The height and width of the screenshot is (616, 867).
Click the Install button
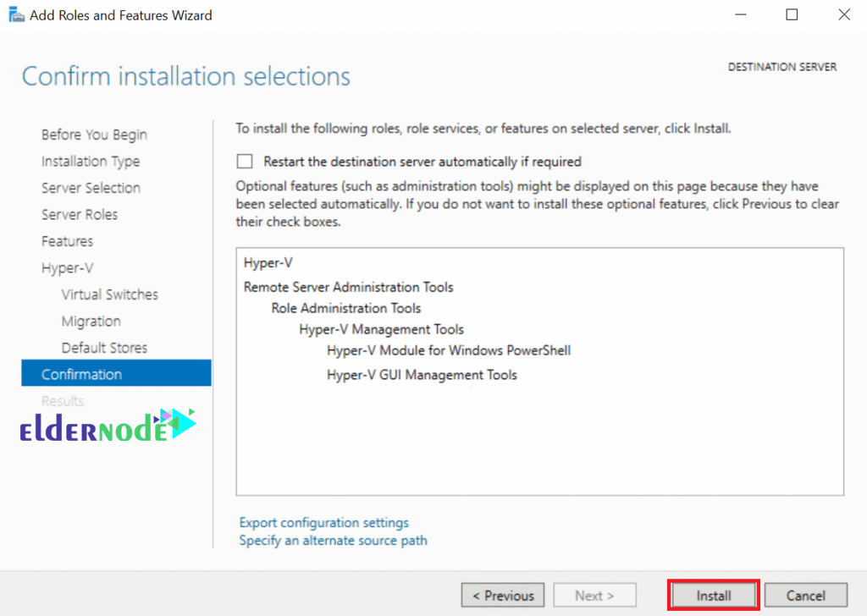pos(713,595)
